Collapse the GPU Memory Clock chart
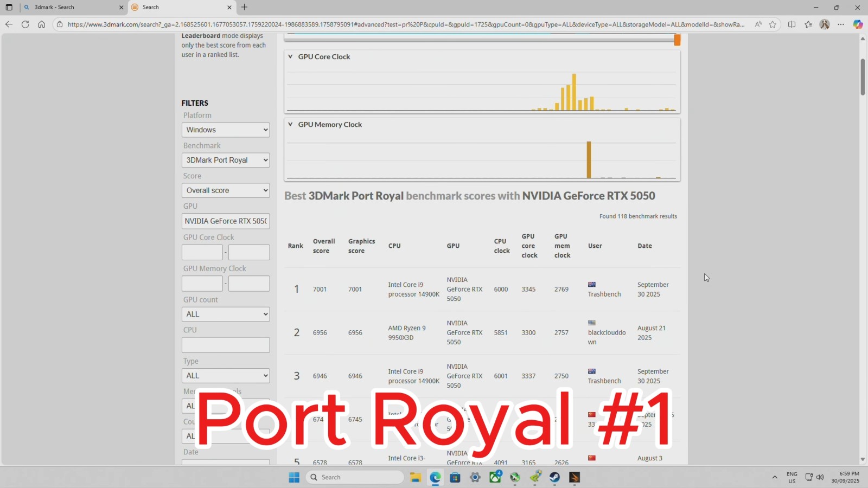The width and height of the screenshot is (868, 488). click(x=290, y=124)
